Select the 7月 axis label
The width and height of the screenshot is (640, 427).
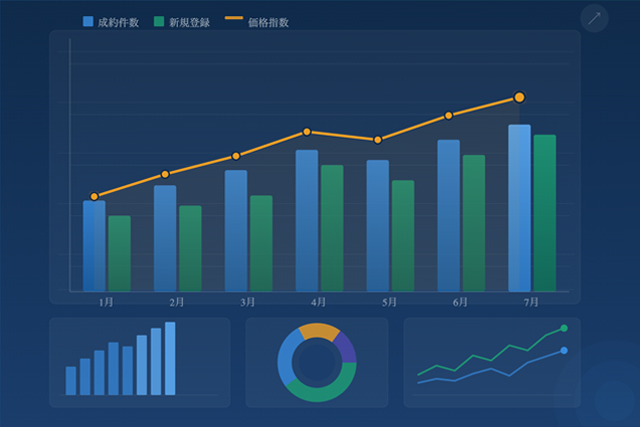coord(531,302)
